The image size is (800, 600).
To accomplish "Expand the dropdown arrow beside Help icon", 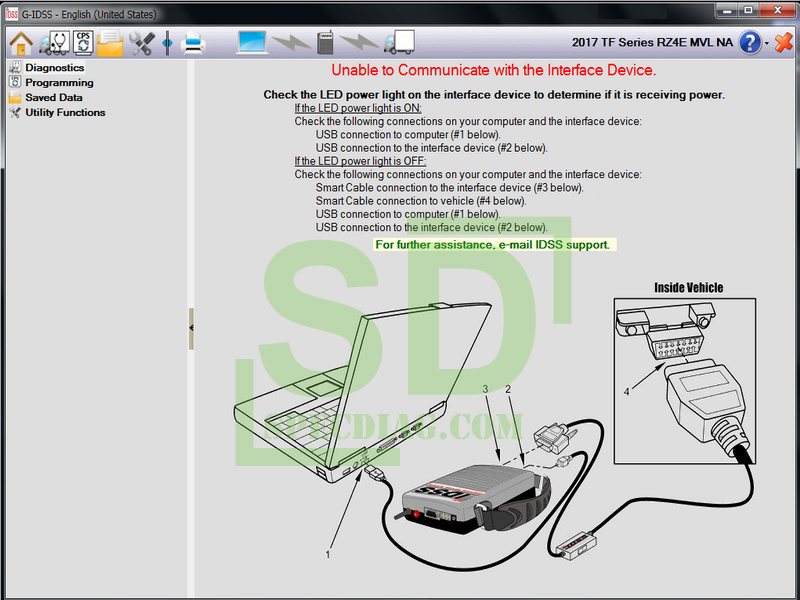I will [x=767, y=44].
